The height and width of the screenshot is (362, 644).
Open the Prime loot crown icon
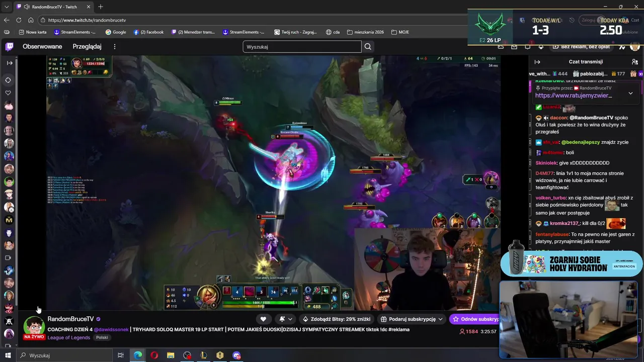coord(501,47)
